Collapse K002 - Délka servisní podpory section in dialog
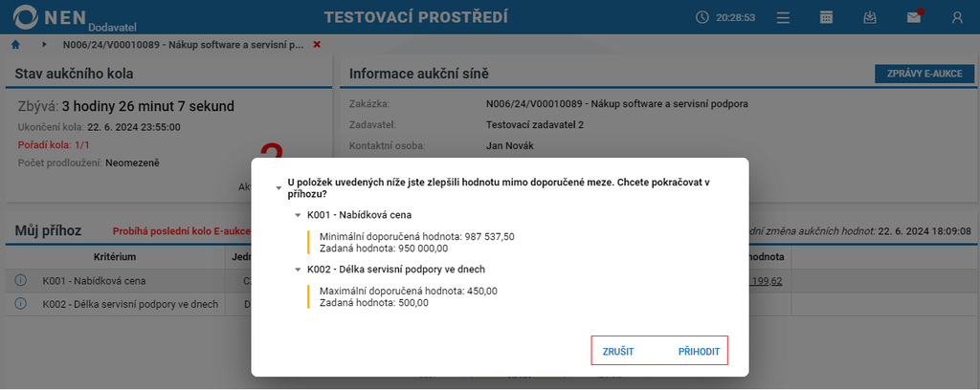This screenshot has width=980, height=390. (299, 270)
